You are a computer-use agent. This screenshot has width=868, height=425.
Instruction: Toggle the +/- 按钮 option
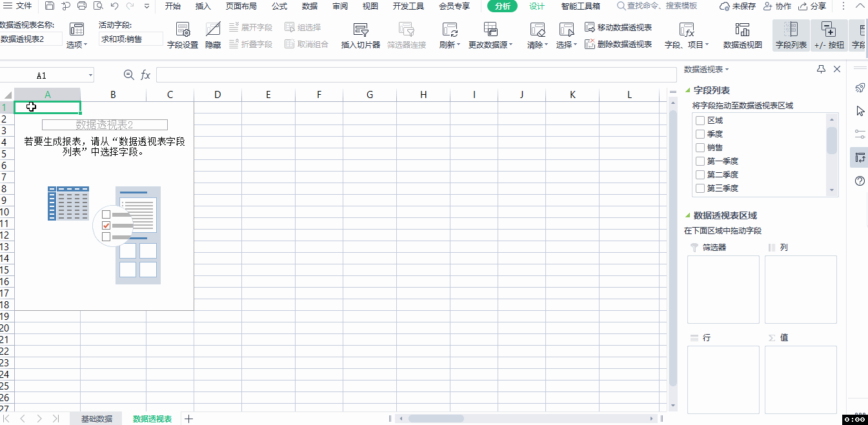pyautogui.click(x=829, y=36)
